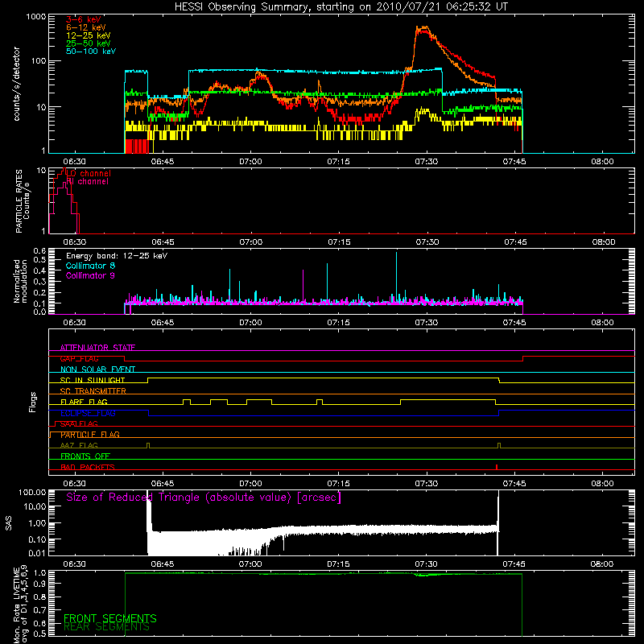This screenshot has width=644, height=644.
Task: Click the 100.00 tick label on SAS axis
Action: click(x=32, y=493)
